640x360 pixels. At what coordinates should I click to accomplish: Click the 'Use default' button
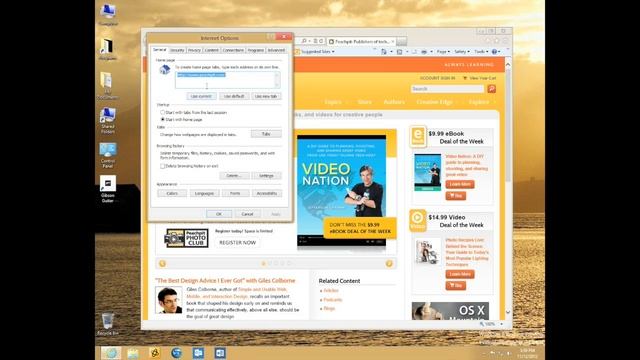tap(234, 96)
